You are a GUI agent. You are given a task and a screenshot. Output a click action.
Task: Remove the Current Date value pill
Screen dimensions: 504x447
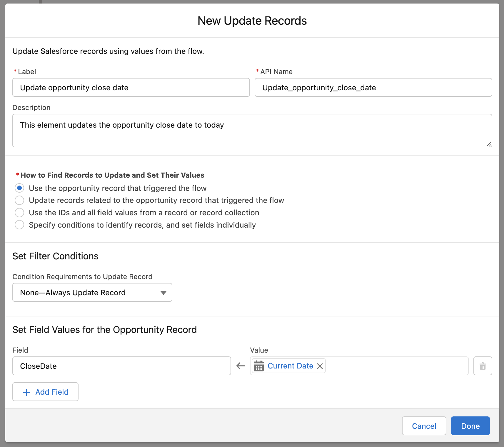pyautogui.click(x=320, y=366)
